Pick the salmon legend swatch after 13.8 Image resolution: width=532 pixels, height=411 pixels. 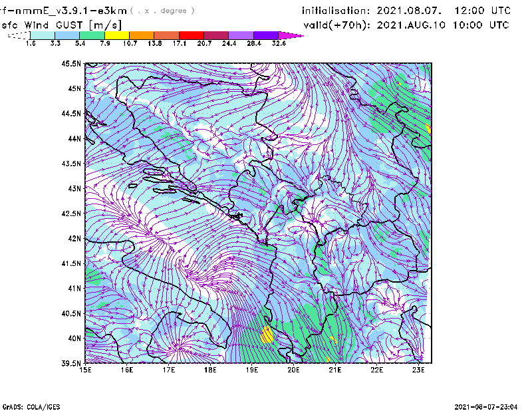coord(167,35)
